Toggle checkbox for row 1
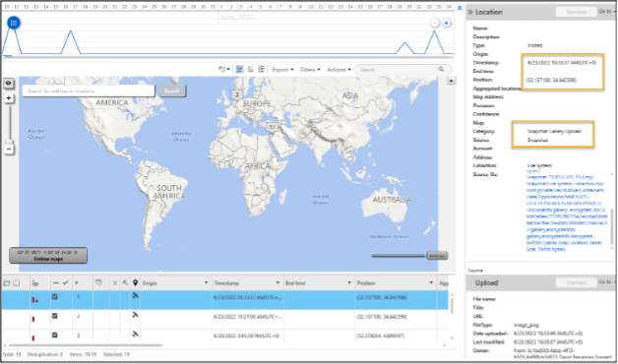This screenshot has height=364, width=618. (55, 297)
